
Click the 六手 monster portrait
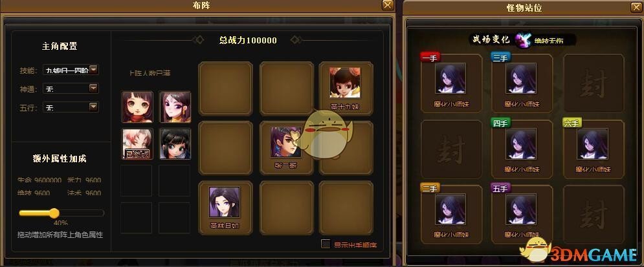click(593, 144)
